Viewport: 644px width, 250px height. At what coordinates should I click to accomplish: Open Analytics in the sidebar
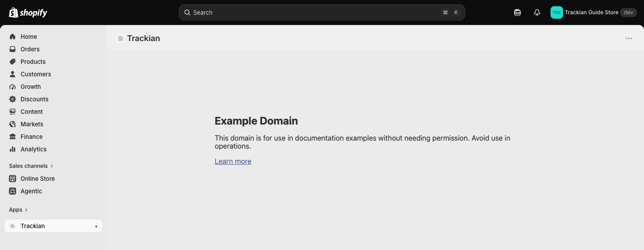(54, 149)
